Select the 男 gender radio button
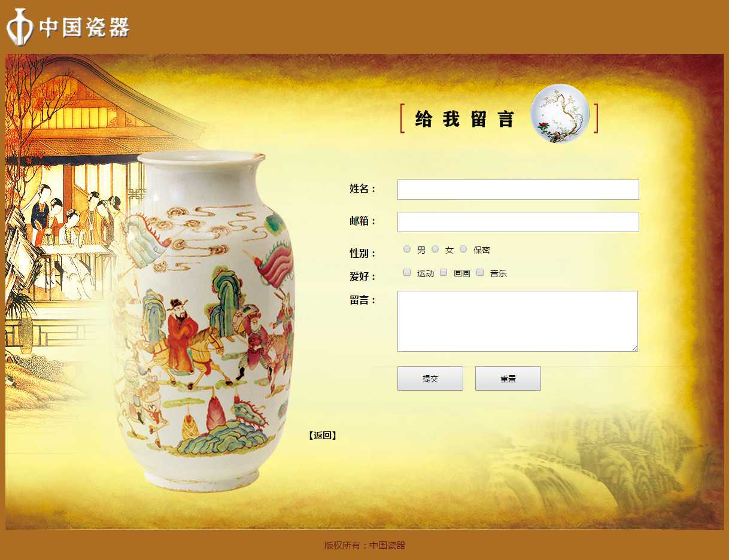 (407, 249)
